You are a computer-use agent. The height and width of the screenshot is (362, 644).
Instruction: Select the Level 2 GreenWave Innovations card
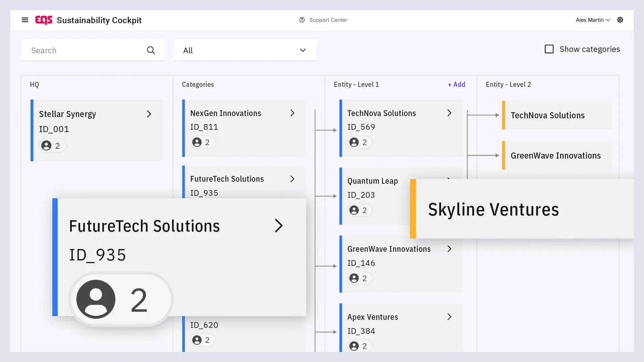click(x=557, y=156)
